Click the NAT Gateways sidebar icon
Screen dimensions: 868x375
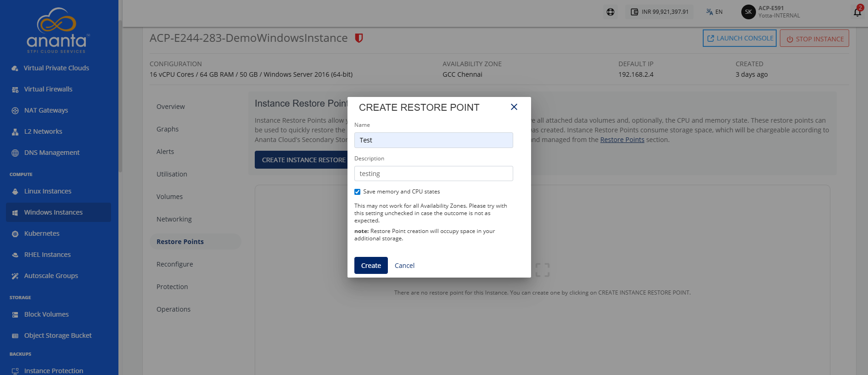(15, 110)
